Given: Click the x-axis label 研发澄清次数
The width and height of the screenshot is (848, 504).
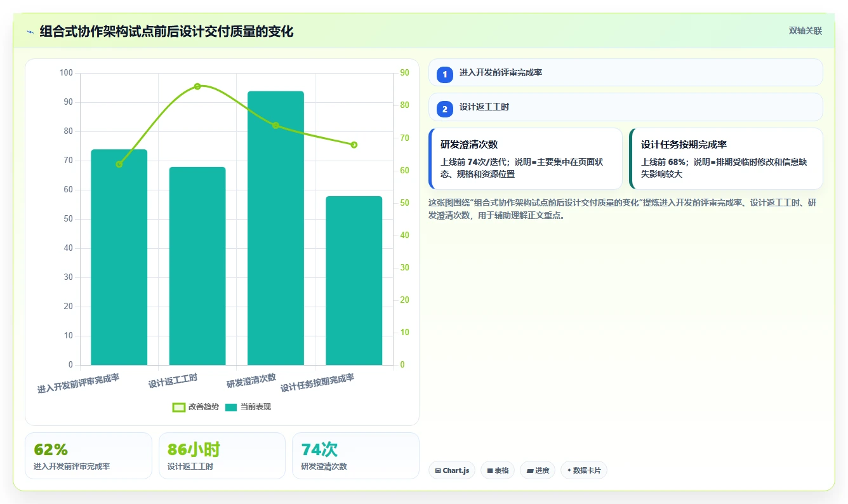Looking at the screenshot, I should tap(251, 381).
